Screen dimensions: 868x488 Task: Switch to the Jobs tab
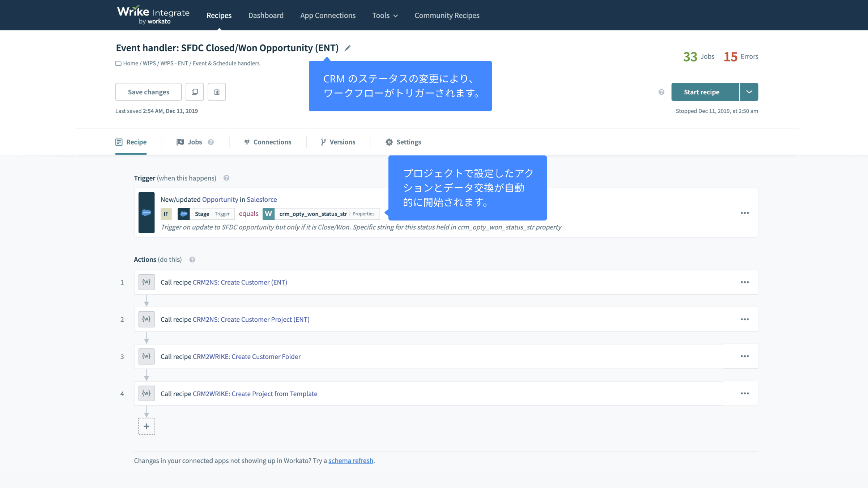[x=190, y=142]
